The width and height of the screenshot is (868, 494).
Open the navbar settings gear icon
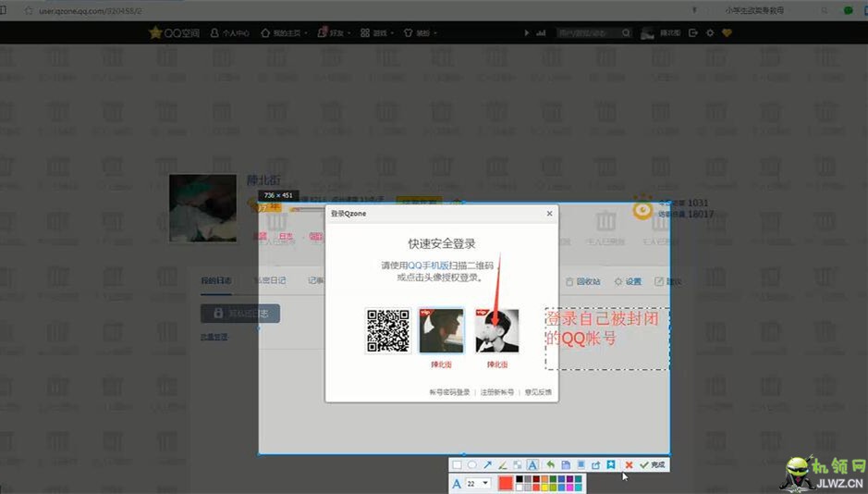tap(710, 33)
